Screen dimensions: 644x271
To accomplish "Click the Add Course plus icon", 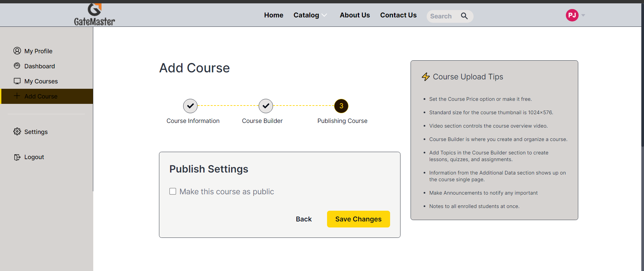I will tap(17, 96).
